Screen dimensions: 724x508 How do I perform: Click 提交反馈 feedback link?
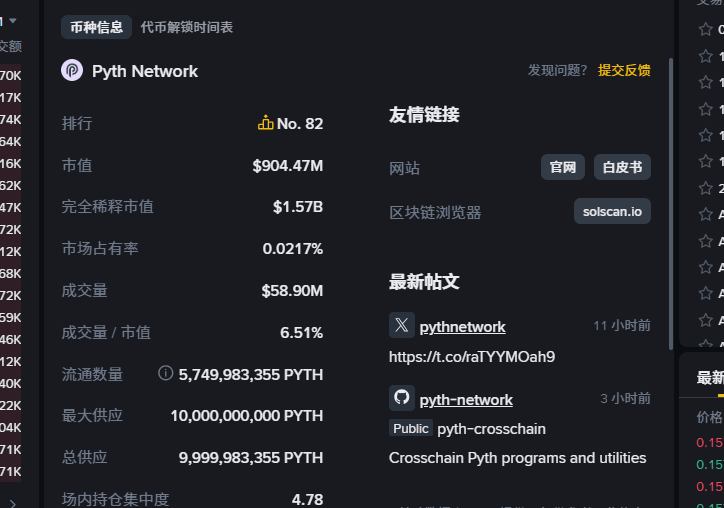coord(624,70)
